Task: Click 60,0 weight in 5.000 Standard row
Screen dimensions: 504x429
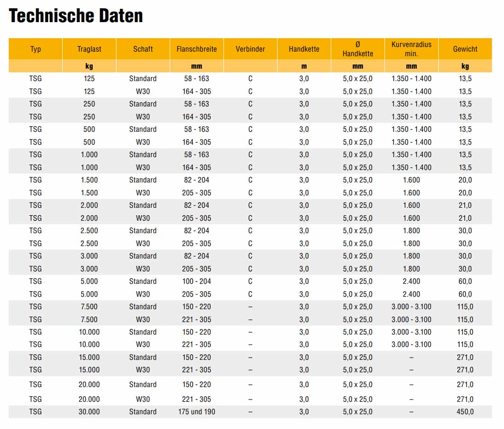Action: point(465,282)
